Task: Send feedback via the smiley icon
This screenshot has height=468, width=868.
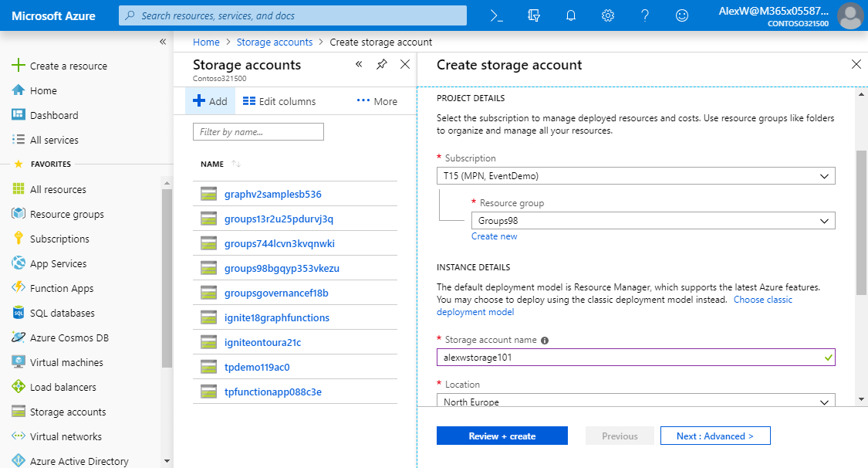Action: coord(681,15)
